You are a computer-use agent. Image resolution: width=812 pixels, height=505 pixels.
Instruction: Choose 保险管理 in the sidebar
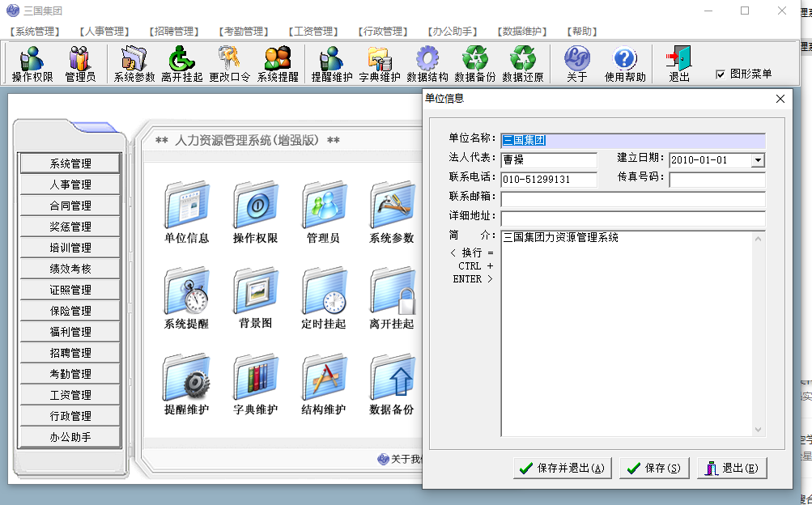pyautogui.click(x=70, y=311)
